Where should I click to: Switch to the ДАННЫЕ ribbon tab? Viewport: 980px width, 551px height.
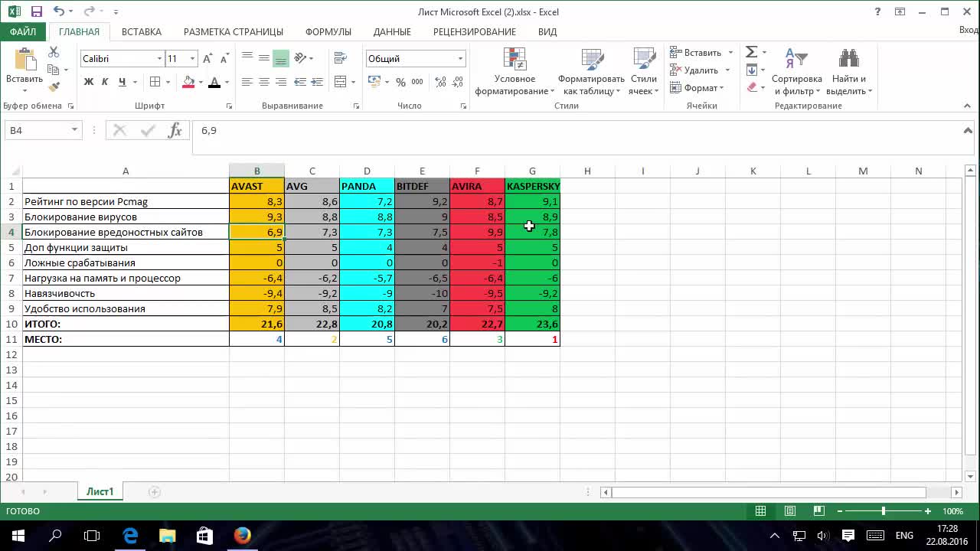[x=392, y=32]
